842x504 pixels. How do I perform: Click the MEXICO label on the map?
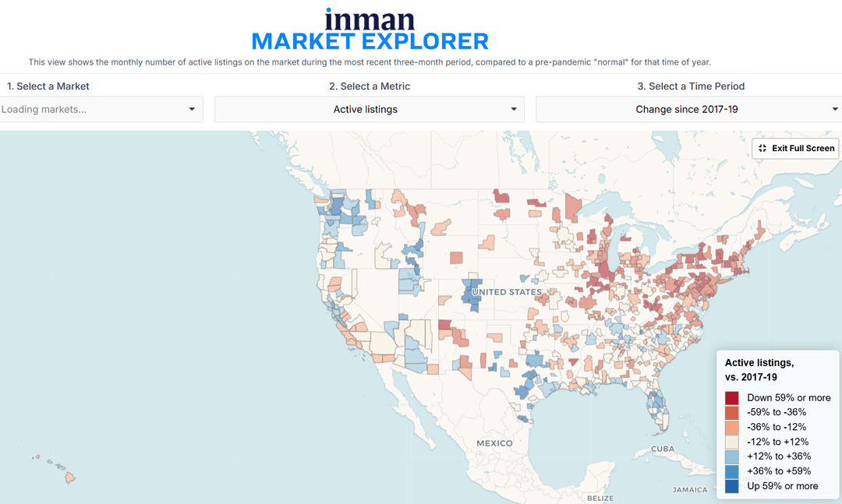[x=494, y=443]
